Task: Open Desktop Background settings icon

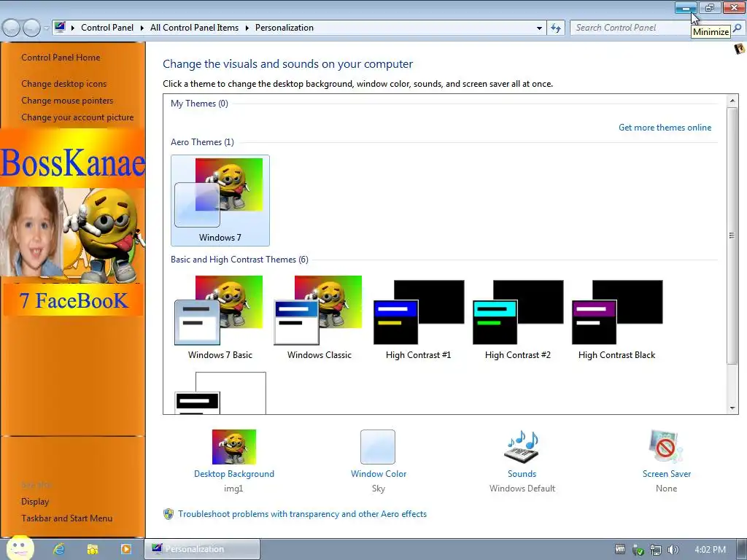Action: [234, 447]
